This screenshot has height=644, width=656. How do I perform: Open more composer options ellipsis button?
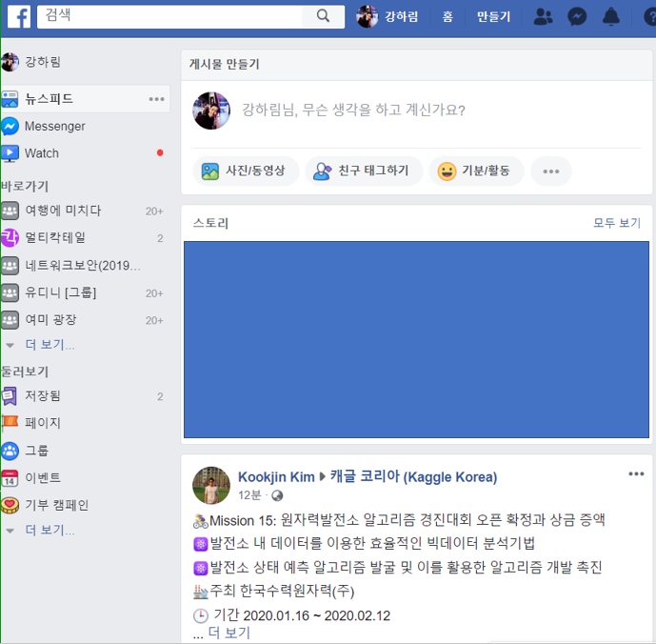pyautogui.click(x=550, y=171)
